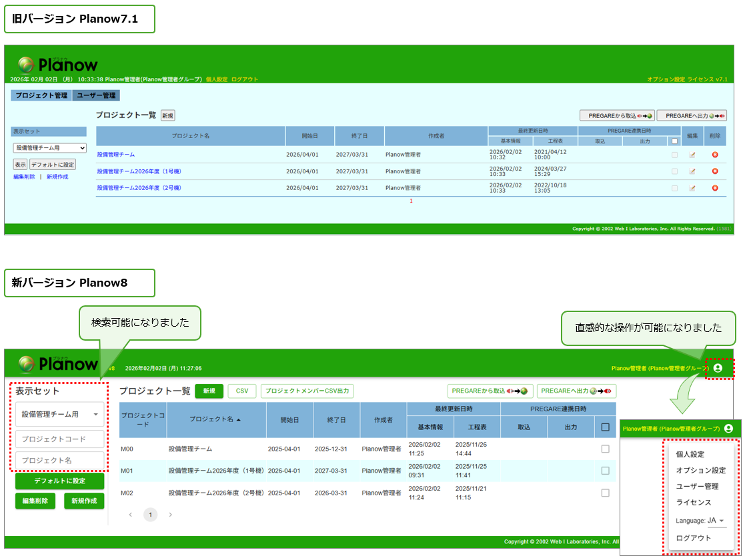The image size is (747, 560).
Task: Sort by プロジェクト名 column header in Planow8
Action: click(x=212, y=419)
